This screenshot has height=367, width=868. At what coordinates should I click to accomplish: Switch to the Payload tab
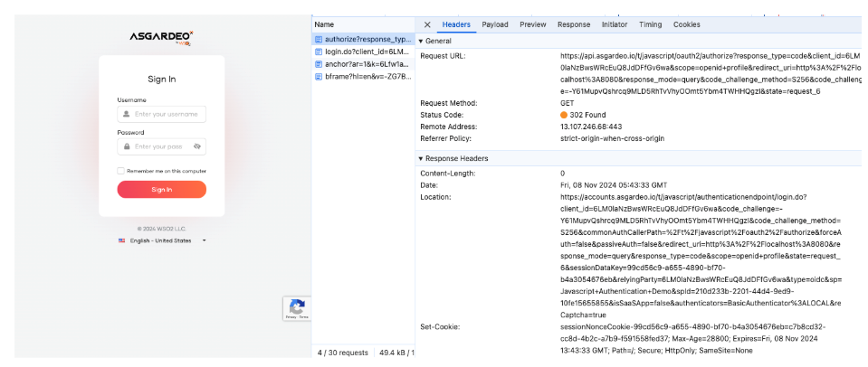click(495, 25)
